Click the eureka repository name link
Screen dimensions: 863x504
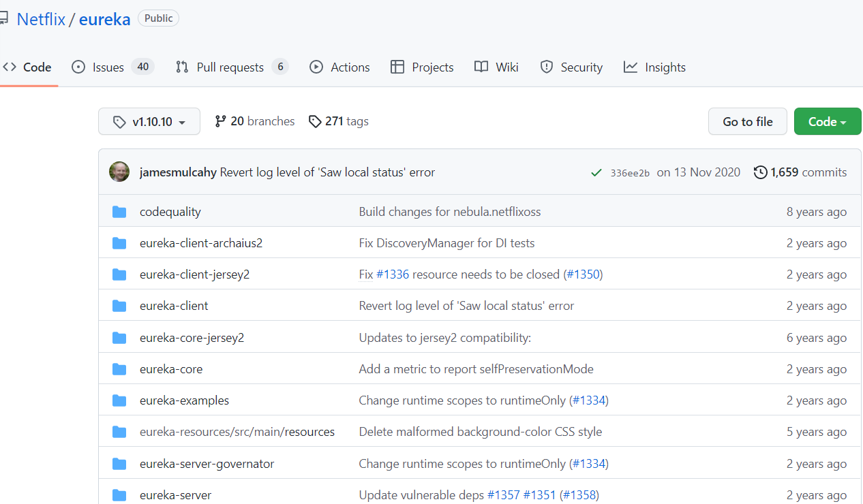(104, 19)
